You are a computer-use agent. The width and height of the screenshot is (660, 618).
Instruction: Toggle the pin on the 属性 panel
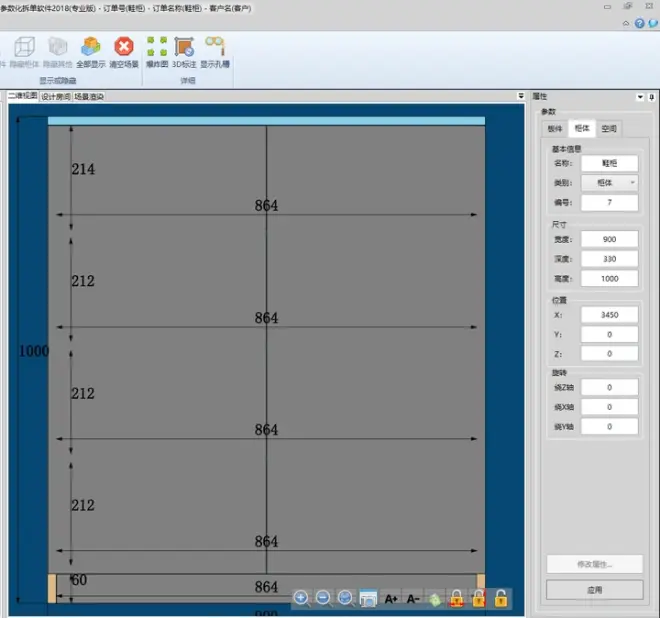coord(651,97)
